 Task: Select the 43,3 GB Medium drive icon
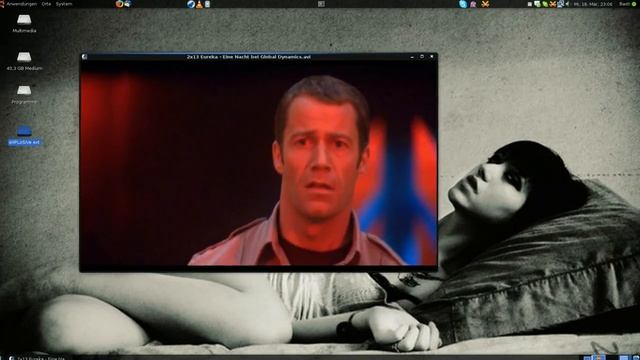coord(24,61)
